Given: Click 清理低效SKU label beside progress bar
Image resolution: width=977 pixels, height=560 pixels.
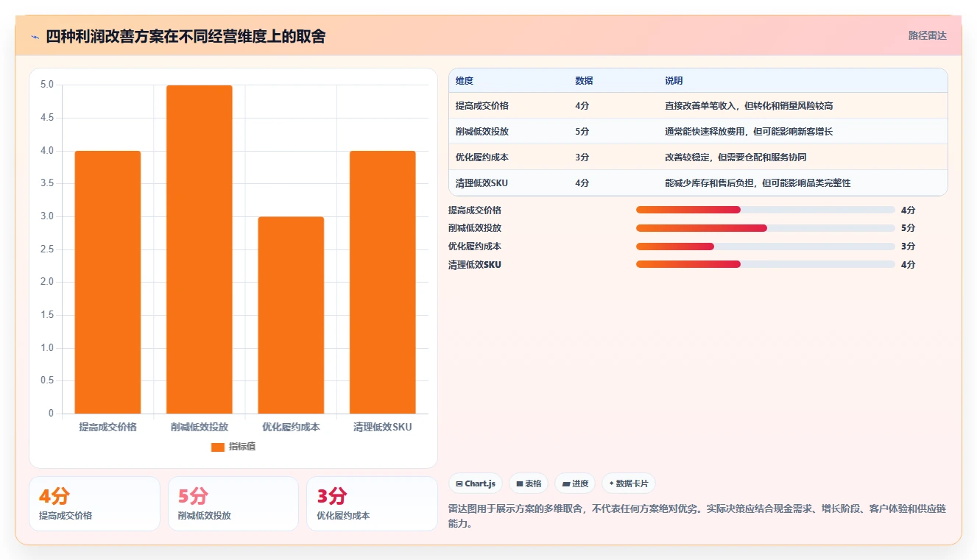Looking at the screenshot, I should [475, 265].
